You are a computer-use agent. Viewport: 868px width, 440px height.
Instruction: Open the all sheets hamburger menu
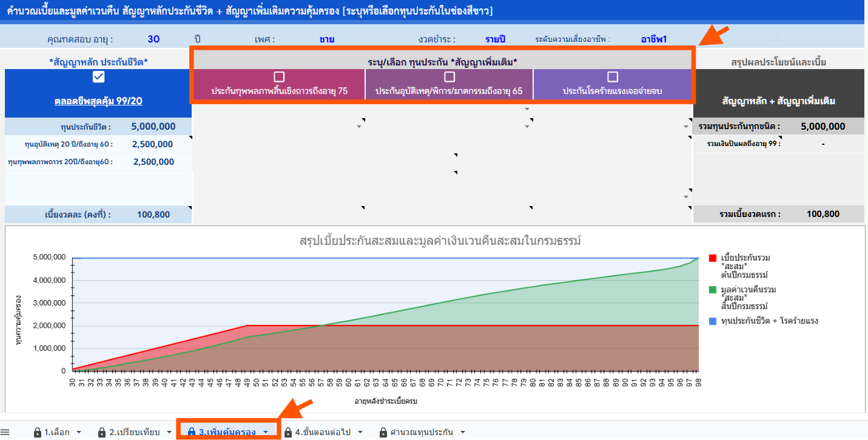tap(5, 432)
